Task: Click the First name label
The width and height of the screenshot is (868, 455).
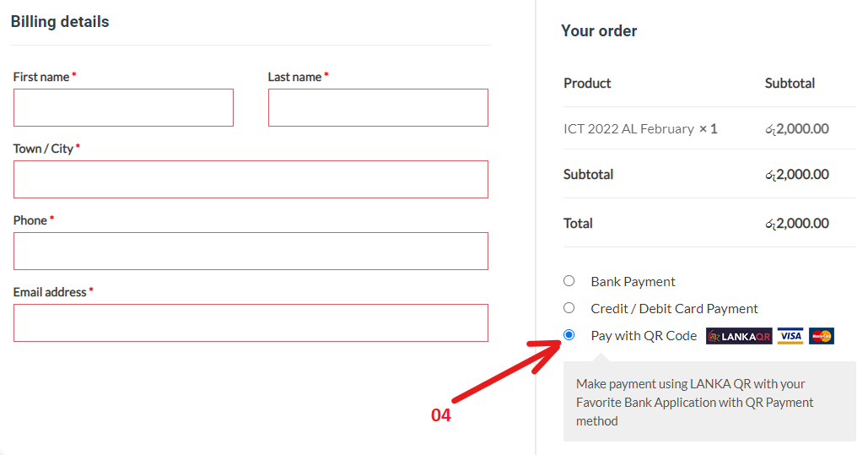Action: tap(41, 77)
